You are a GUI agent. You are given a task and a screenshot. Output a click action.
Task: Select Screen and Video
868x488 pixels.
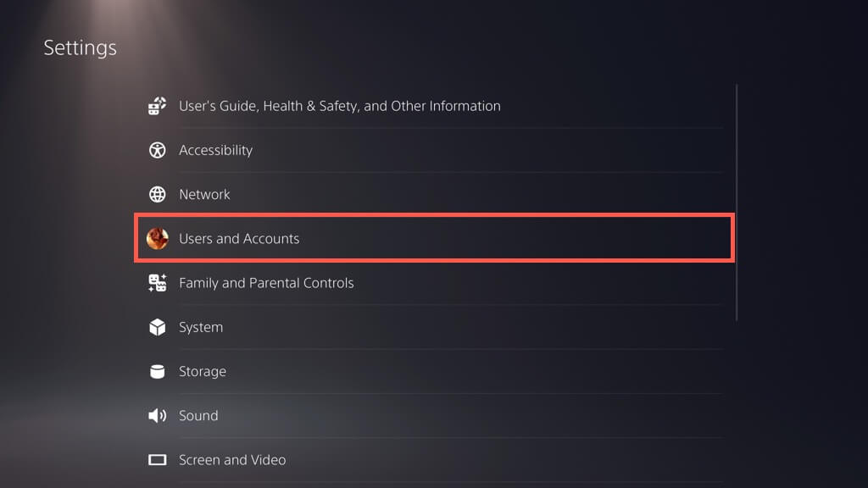232,460
